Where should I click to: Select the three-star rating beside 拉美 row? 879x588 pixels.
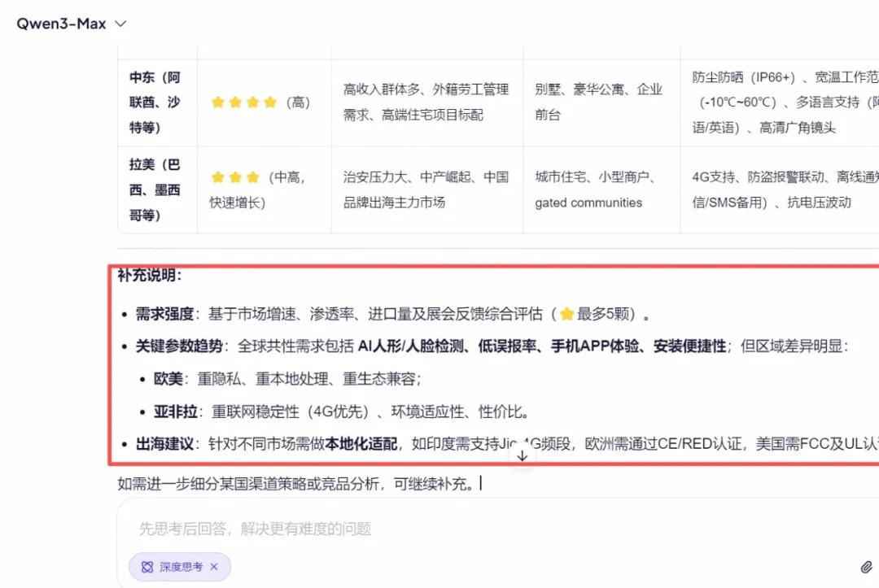[235, 176]
